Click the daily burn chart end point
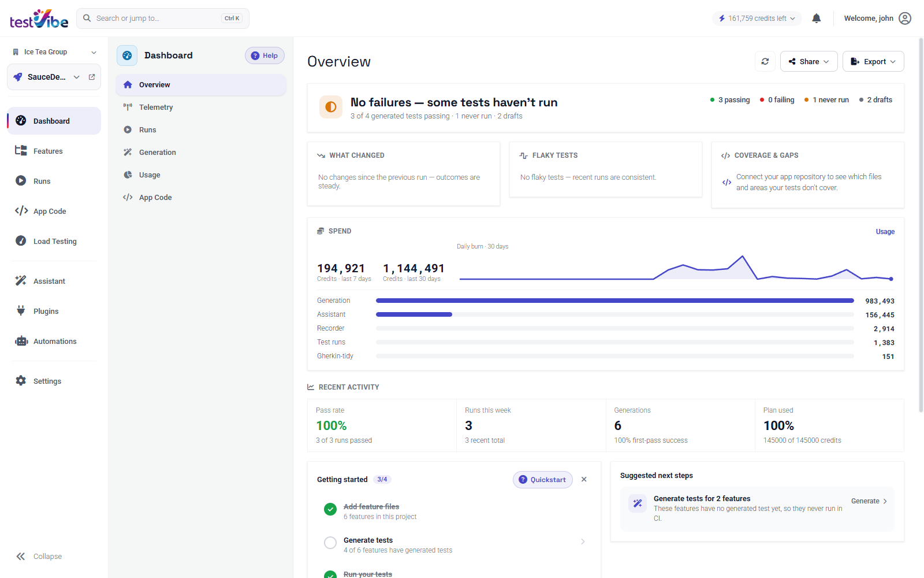The height and width of the screenshot is (578, 924). (x=891, y=279)
